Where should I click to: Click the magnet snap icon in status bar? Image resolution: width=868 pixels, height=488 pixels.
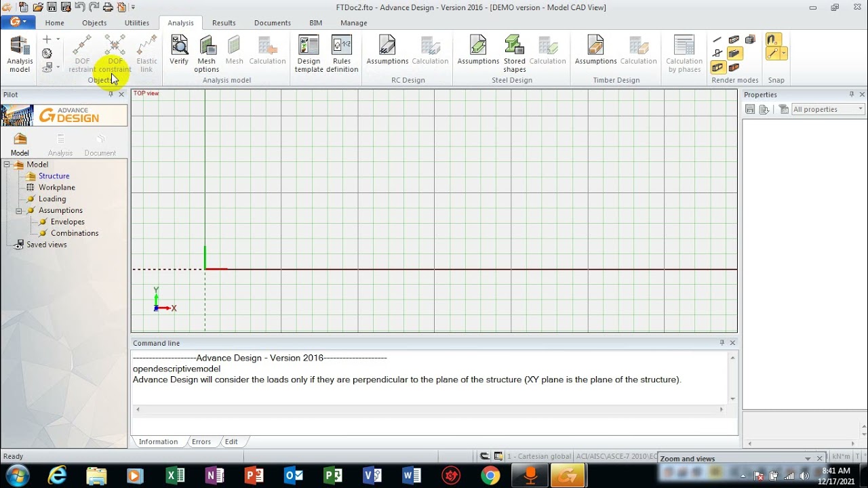tap(485, 456)
